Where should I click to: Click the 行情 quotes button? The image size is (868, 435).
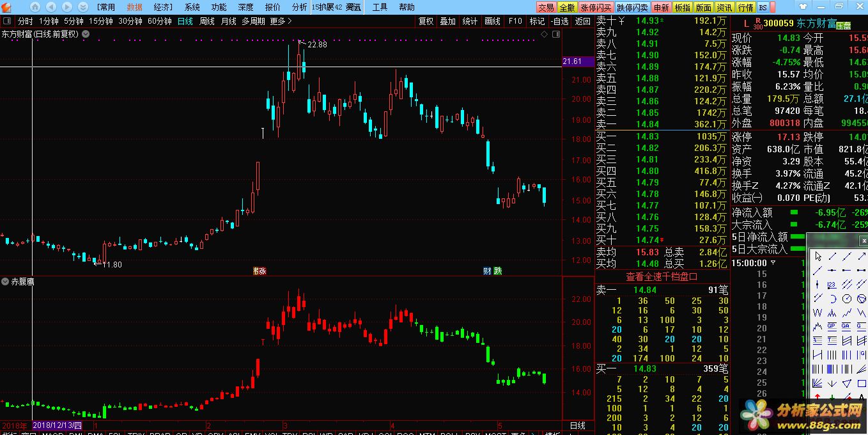pos(745,8)
